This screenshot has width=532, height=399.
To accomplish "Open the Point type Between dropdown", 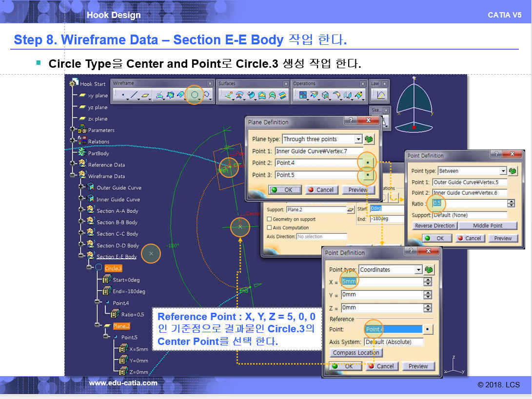I will coord(503,171).
